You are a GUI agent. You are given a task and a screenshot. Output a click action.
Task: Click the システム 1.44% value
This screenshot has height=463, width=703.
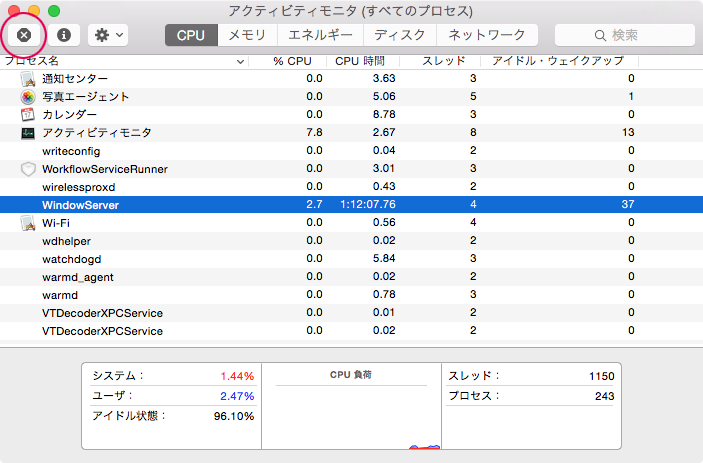click(x=237, y=376)
